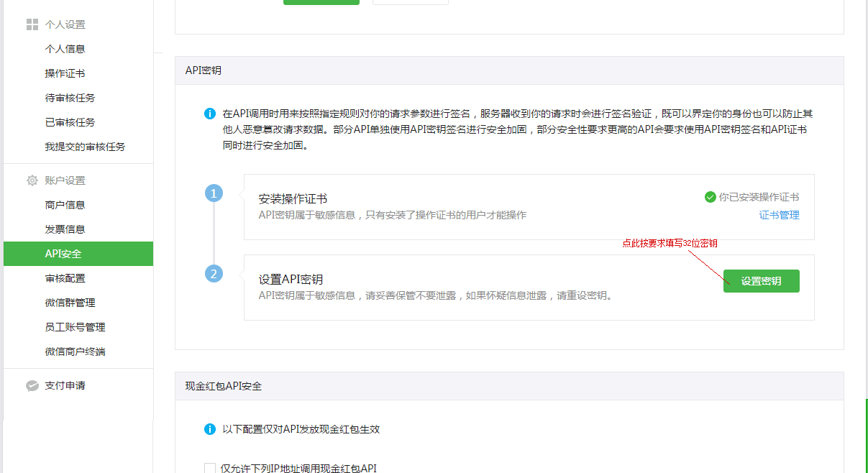Click the 支付申请 chat bubble icon

click(x=32, y=386)
